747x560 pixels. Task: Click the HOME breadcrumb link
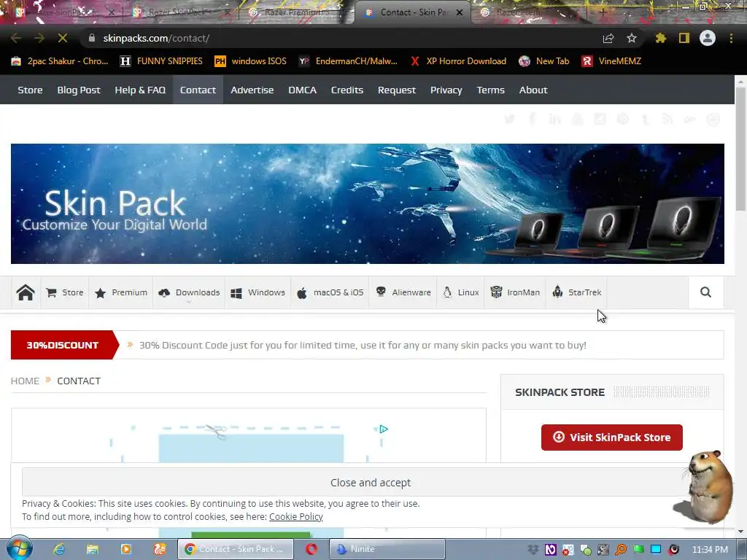tap(25, 381)
